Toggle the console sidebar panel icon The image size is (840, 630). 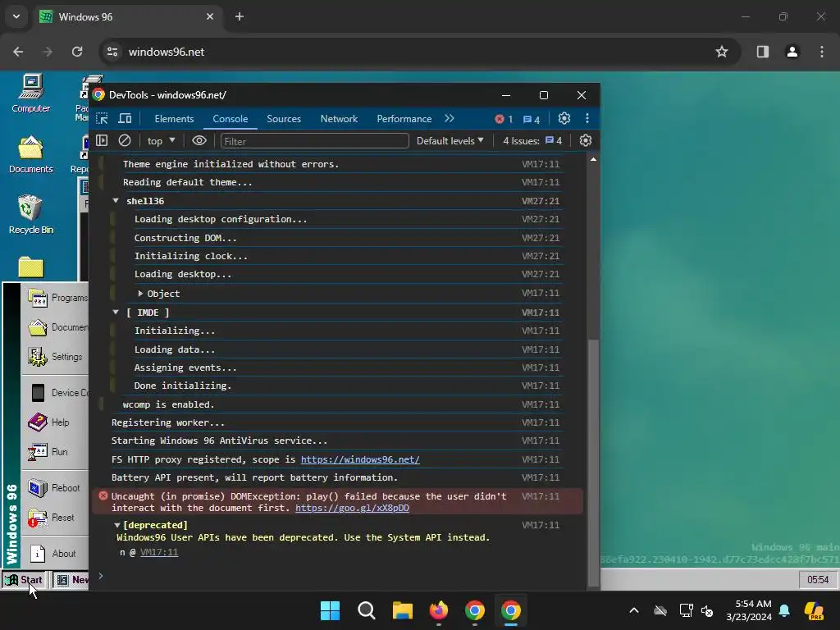(102, 140)
